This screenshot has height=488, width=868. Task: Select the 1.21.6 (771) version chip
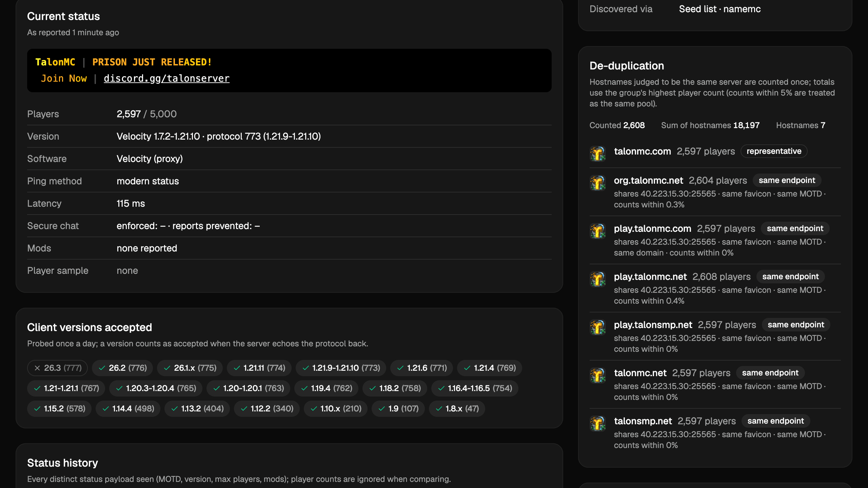(x=421, y=368)
